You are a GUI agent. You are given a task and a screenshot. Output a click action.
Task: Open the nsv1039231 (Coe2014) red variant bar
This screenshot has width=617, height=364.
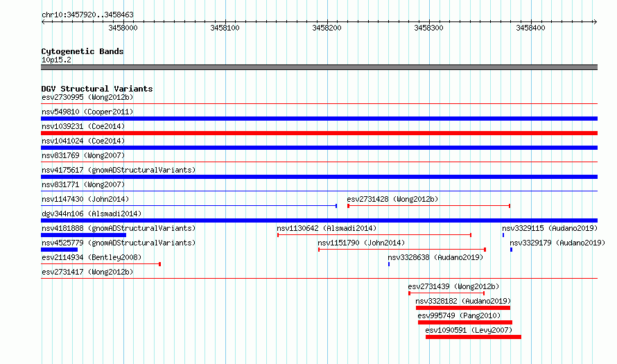pos(319,133)
